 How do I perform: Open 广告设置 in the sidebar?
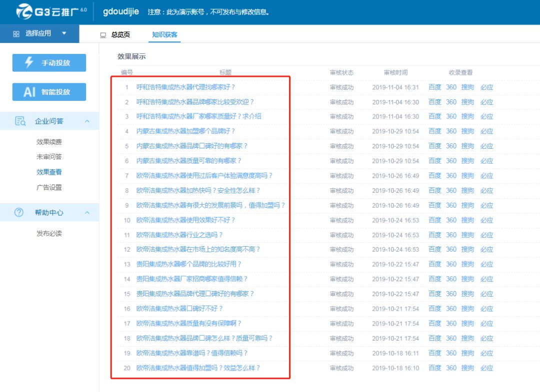[49, 187]
